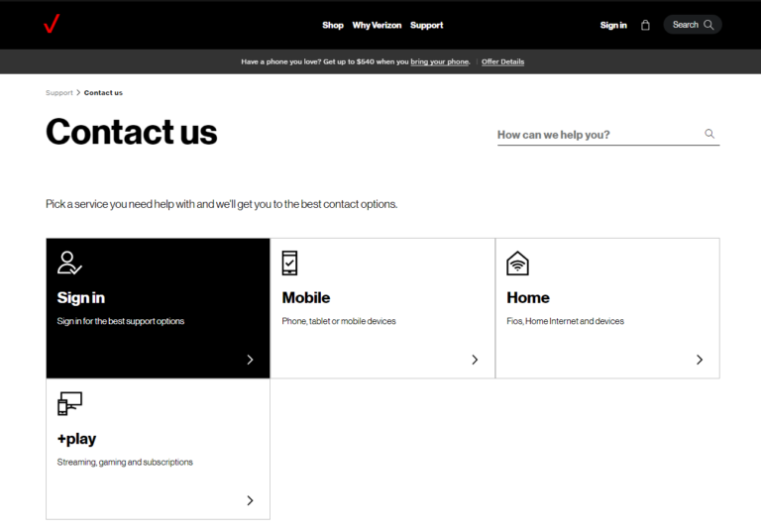Follow the bring your phone link
Screen dimensions: 761x532
(x=440, y=61)
